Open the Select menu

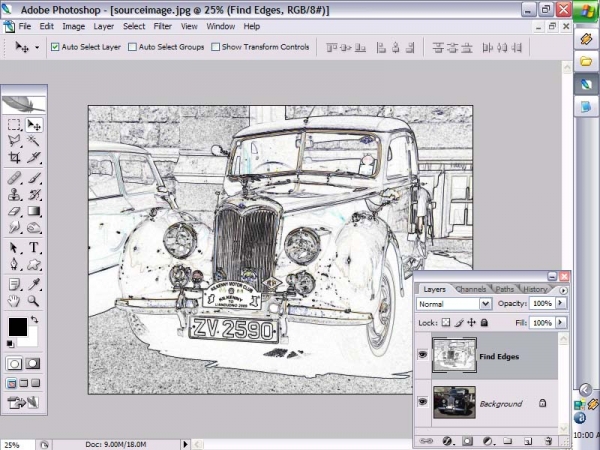point(134,26)
